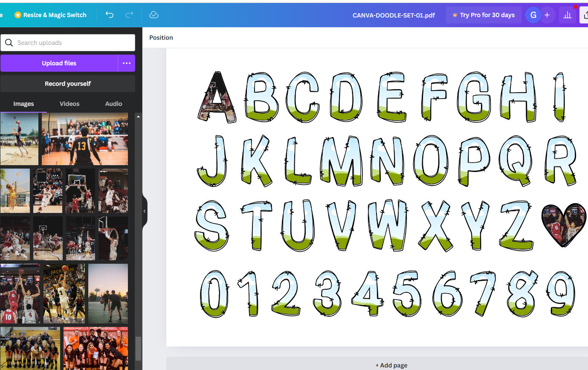Click the Undo arrow icon
Image resolution: width=588 pixels, height=370 pixels.
(x=110, y=15)
